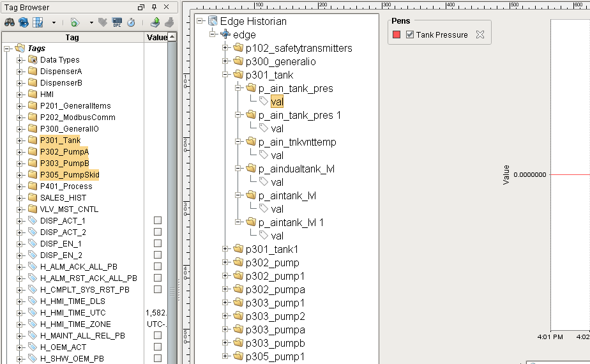Toggle H_MAINT_ALL_REL_PB value checkbox
590x364 pixels.
click(x=158, y=335)
